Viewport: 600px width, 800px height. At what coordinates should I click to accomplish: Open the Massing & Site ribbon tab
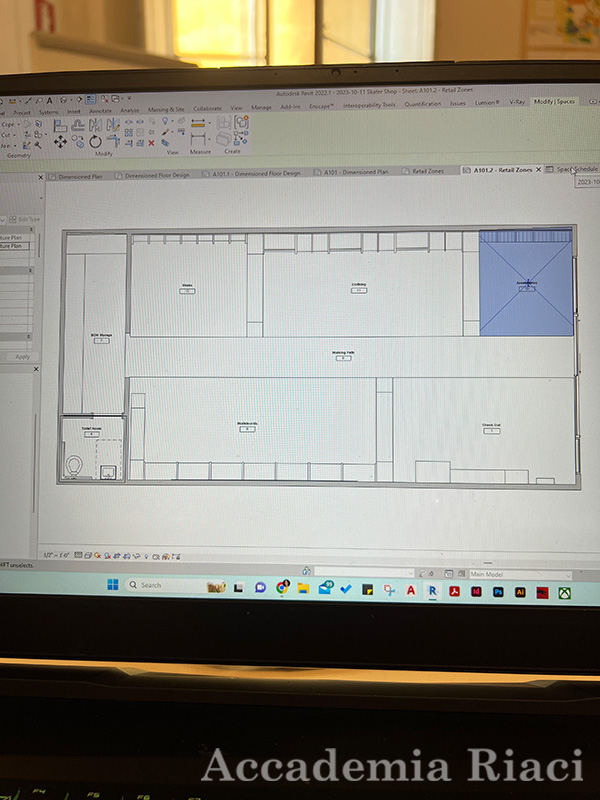166,109
